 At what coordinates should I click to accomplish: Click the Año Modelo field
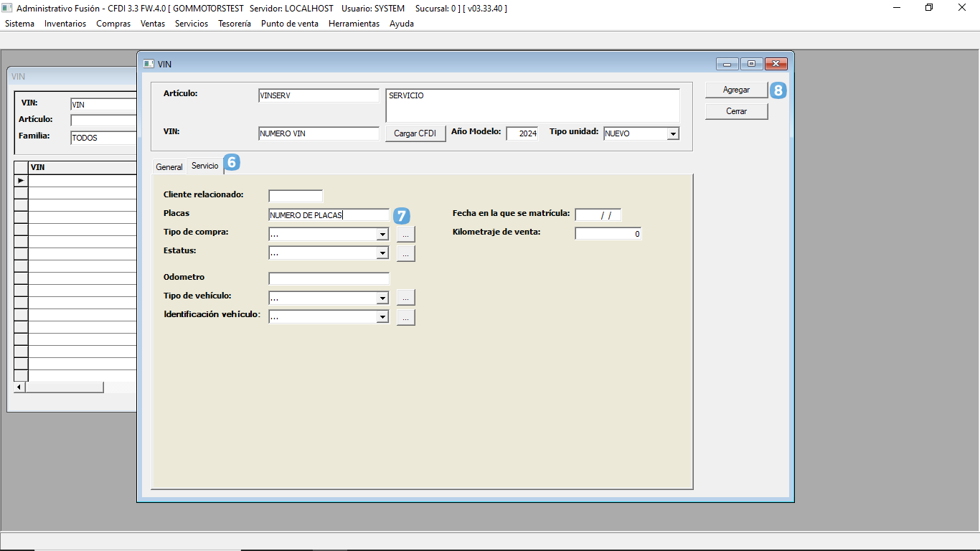[522, 133]
